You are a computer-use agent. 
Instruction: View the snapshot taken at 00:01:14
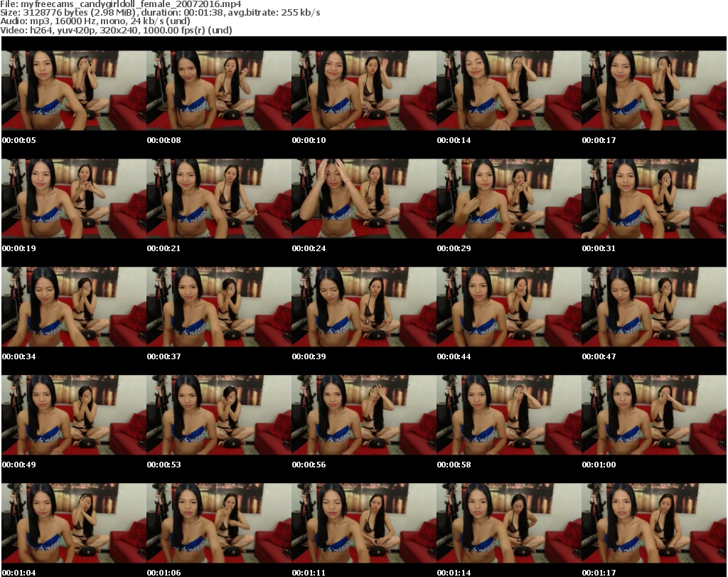[x=509, y=523]
